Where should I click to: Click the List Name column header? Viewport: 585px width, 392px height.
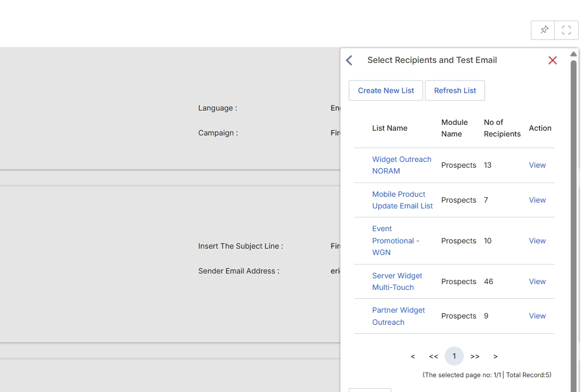(390, 128)
